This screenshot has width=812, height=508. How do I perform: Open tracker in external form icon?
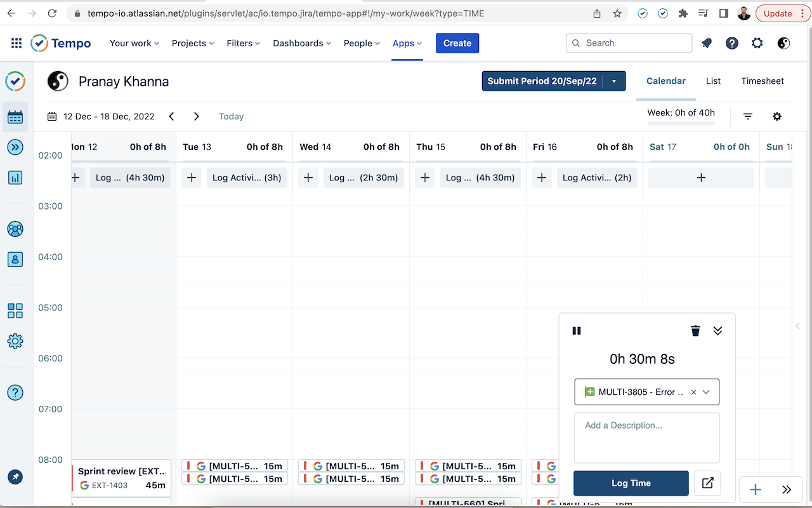pyautogui.click(x=707, y=483)
